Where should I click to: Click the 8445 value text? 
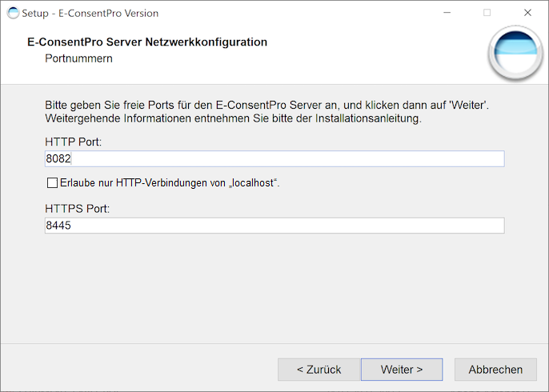[x=58, y=226]
